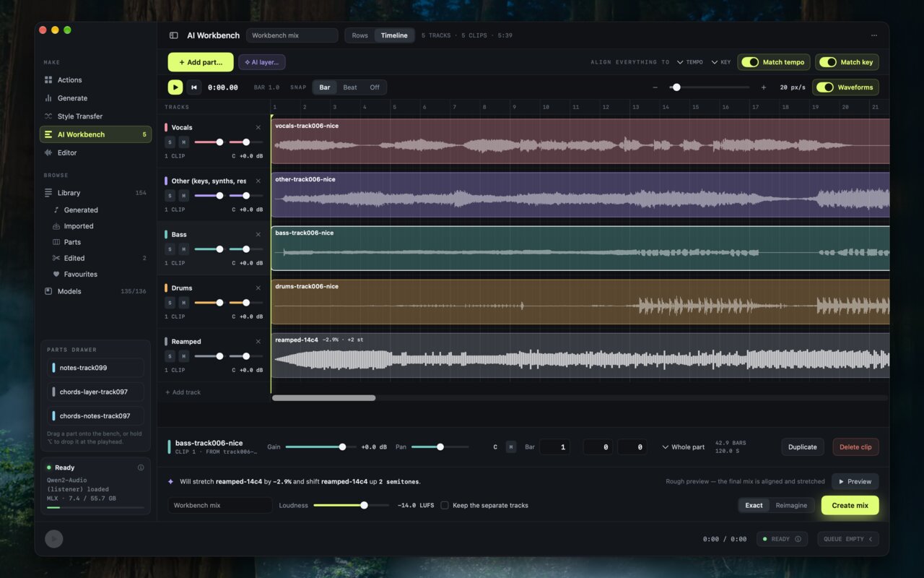
Task: Delete the selected clip
Action: (856, 447)
